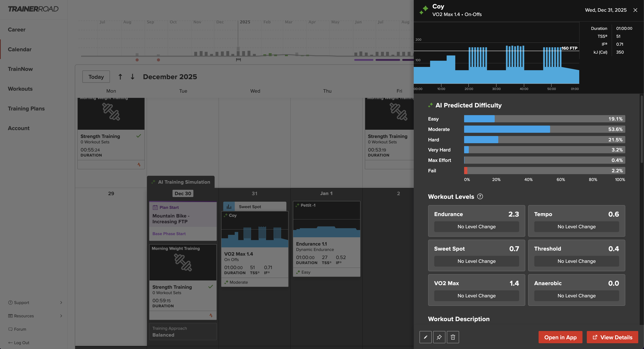Click the December 2025 month heading
This screenshot has width=644, height=349.
coord(170,77)
